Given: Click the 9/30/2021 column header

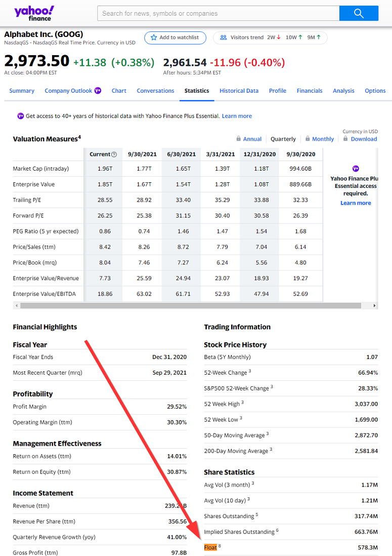Looking at the screenshot, I should click(x=142, y=154).
